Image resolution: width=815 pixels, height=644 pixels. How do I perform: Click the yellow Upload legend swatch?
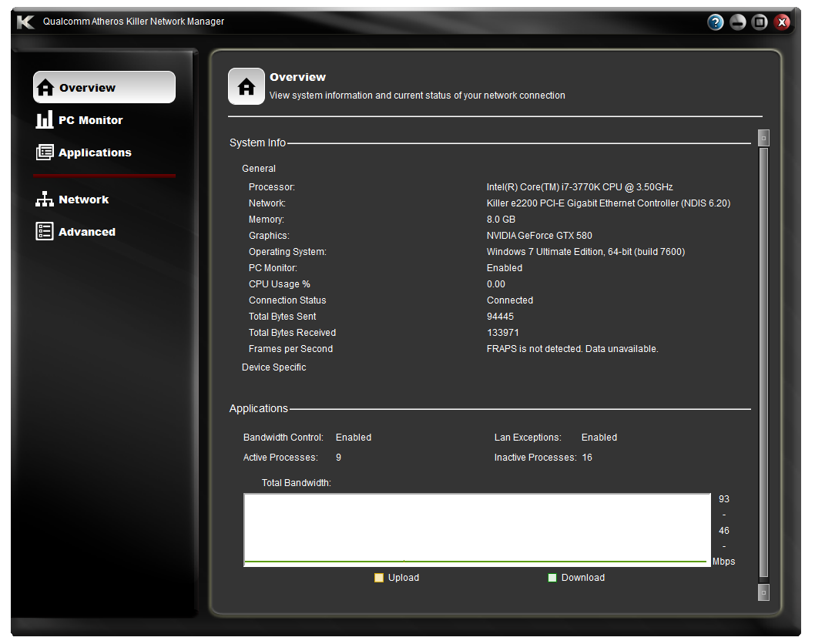coord(379,578)
